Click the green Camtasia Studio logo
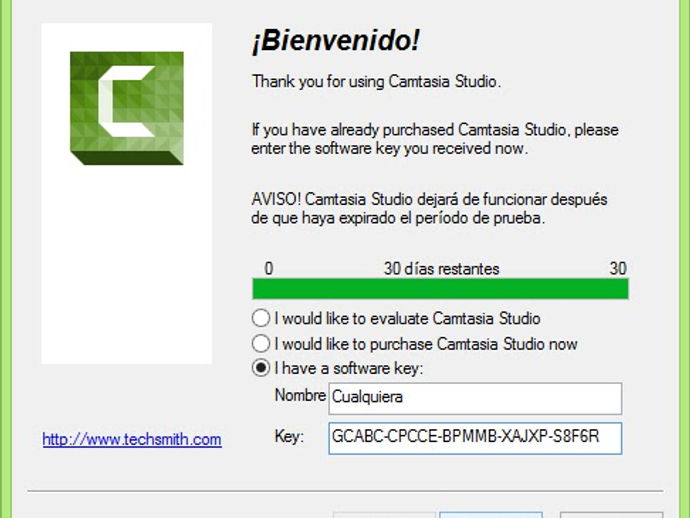 point(127,108)
